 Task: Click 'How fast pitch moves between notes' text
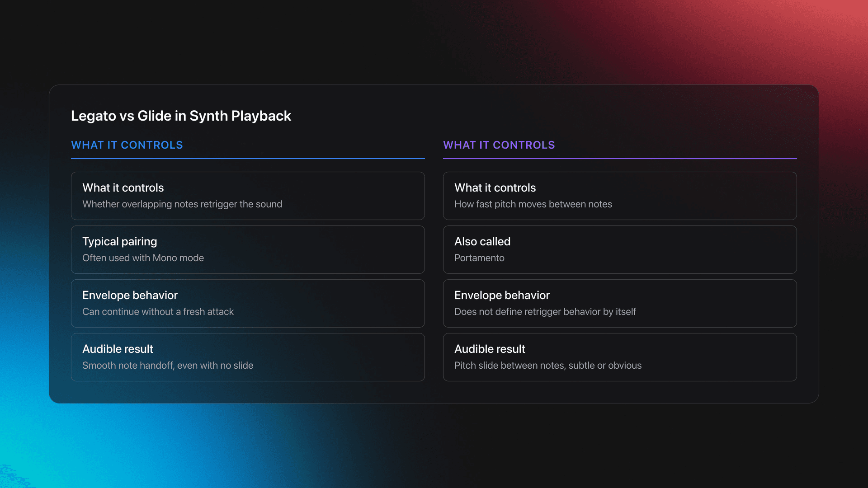533,204
